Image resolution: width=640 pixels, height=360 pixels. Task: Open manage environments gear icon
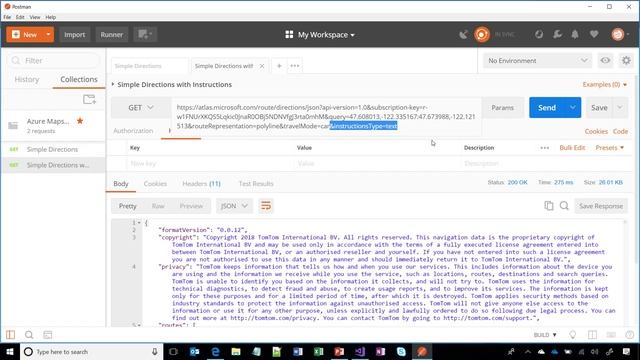pyautogui.click(x=626, y=61)
